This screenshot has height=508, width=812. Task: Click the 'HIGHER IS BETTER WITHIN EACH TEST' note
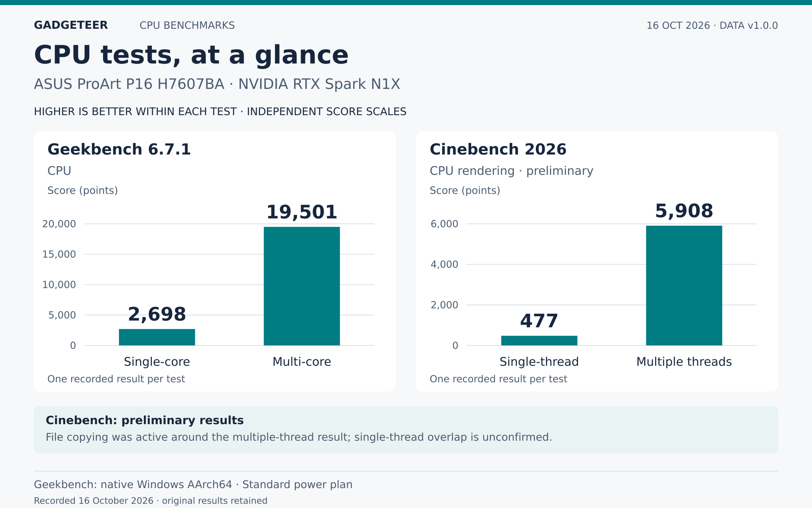(220, 112)
